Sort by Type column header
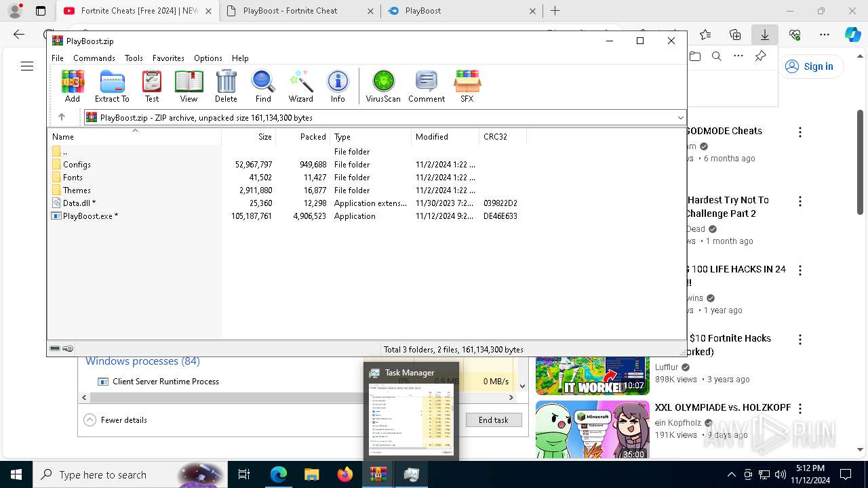 coord(370,137)
